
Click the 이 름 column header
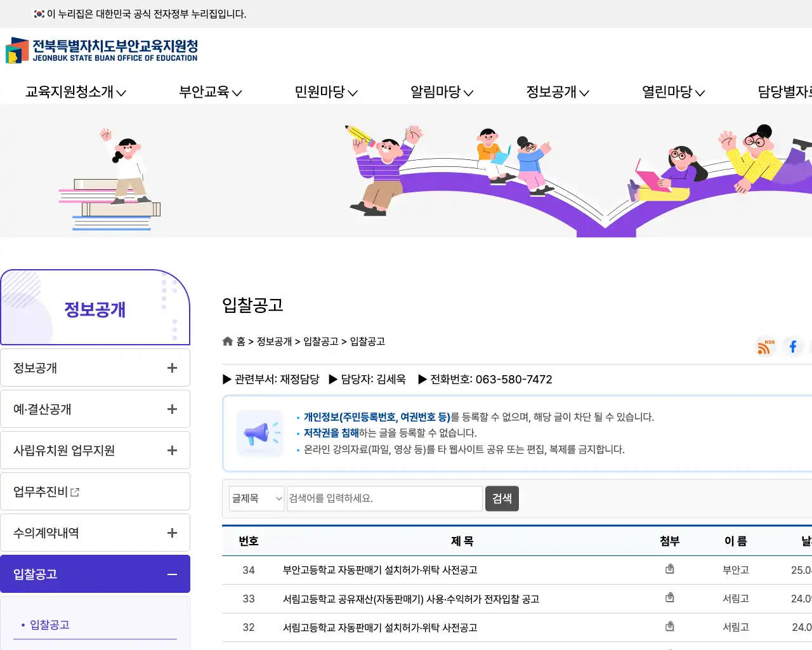[736, 541]
